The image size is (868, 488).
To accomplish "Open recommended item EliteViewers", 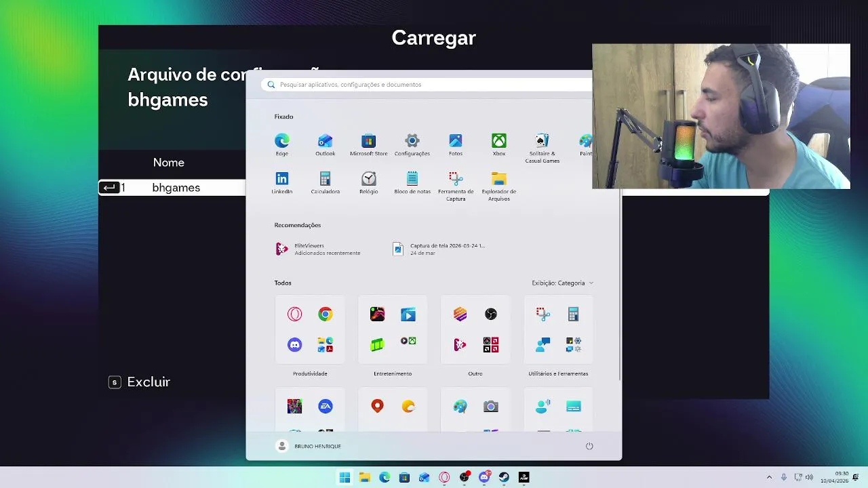I will click(x=319, y=249).
